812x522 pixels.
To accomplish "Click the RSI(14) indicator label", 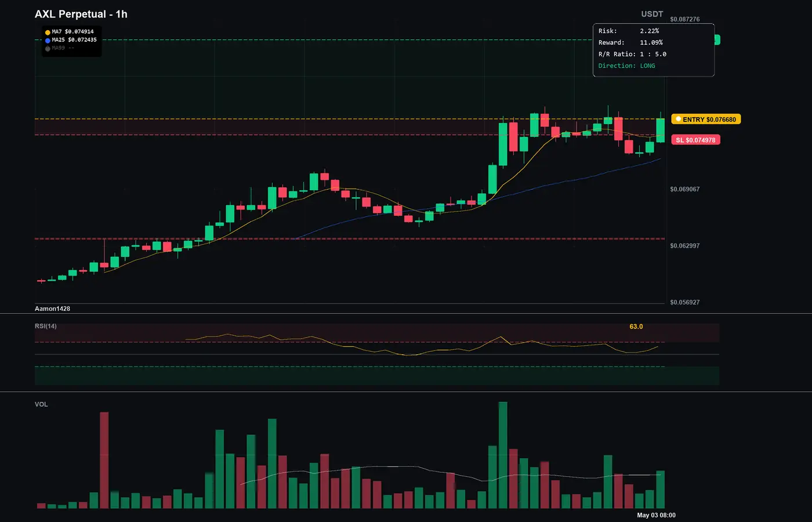I will (46, 326).
